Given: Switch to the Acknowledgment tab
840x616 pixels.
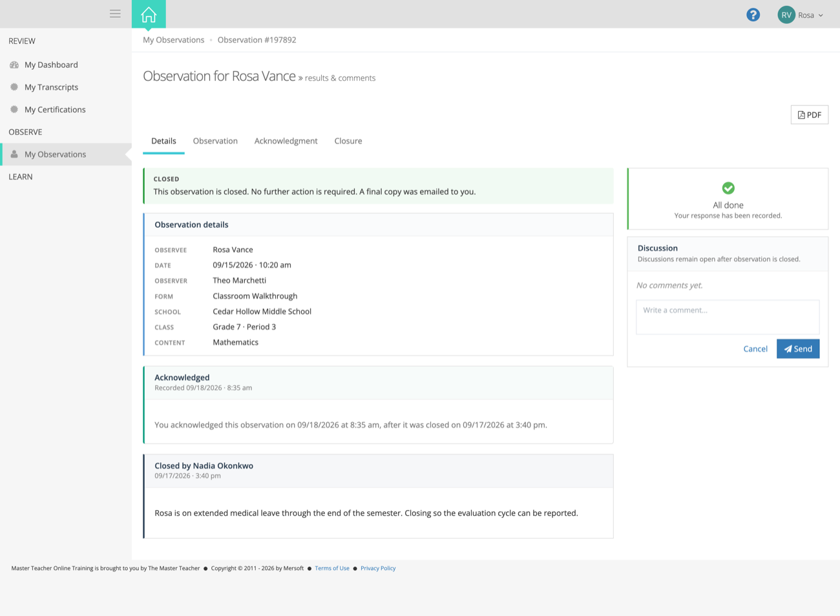Looking at the screenshot, I should [x=286, y=141].
